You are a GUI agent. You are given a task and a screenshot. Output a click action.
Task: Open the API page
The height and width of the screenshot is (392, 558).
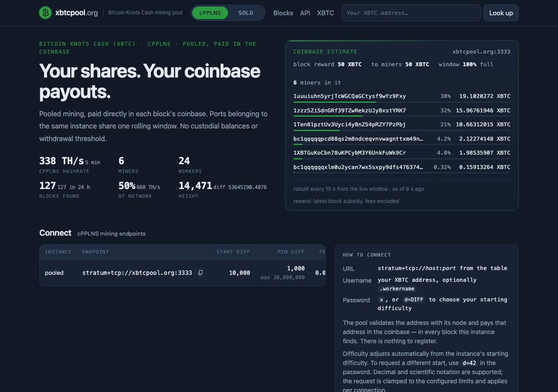point(305,13)
